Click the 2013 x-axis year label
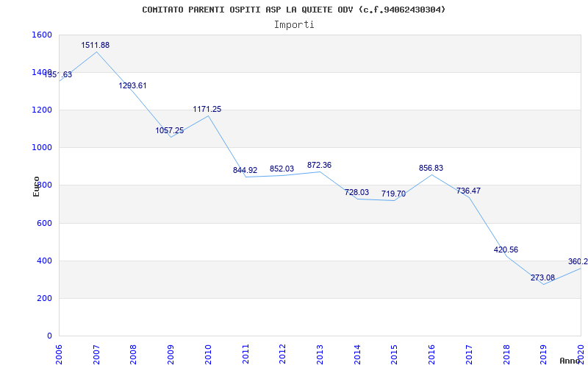 coord(320,354)
